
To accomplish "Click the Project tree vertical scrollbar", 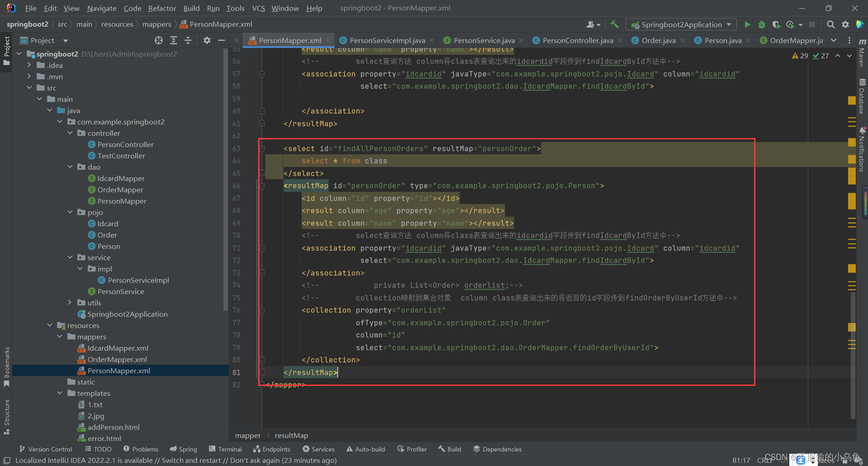I will tap(226, 179).
